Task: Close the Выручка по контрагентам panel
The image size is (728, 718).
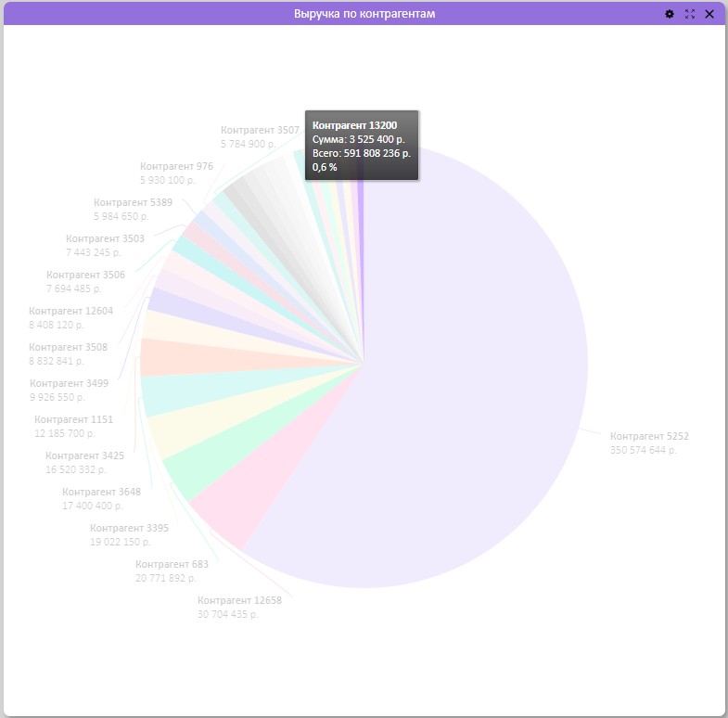Action: [x=709, y=14]
